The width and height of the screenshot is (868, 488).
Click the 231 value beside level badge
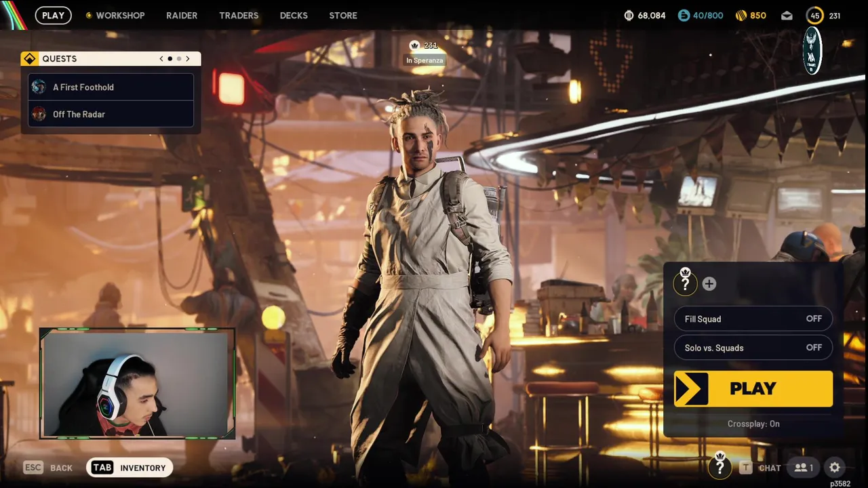point(835,16)
